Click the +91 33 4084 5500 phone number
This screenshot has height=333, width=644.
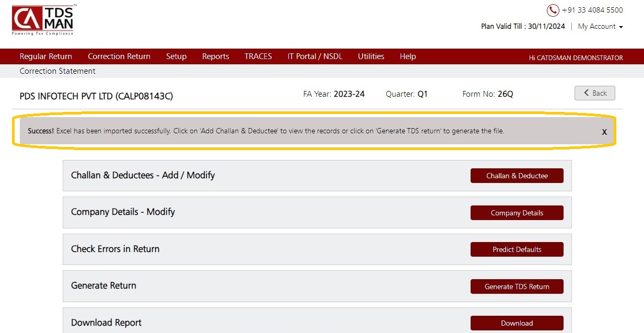pos(592,10)
